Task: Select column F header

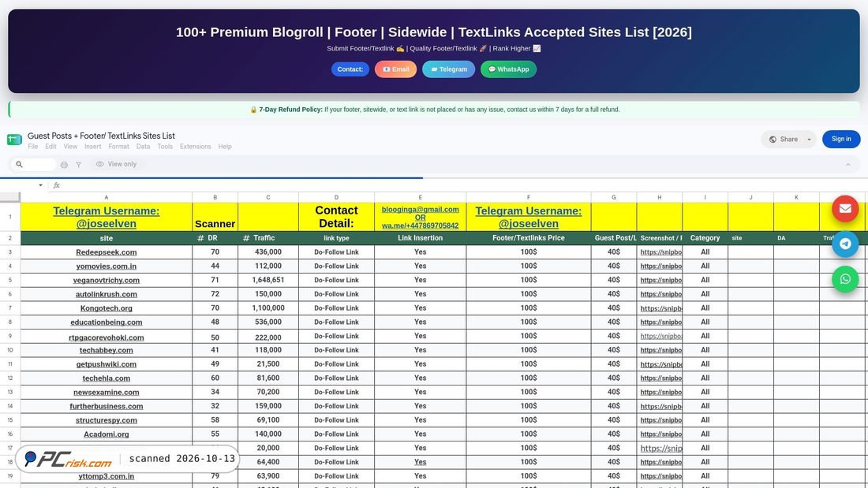Action: tap(529, 198)
